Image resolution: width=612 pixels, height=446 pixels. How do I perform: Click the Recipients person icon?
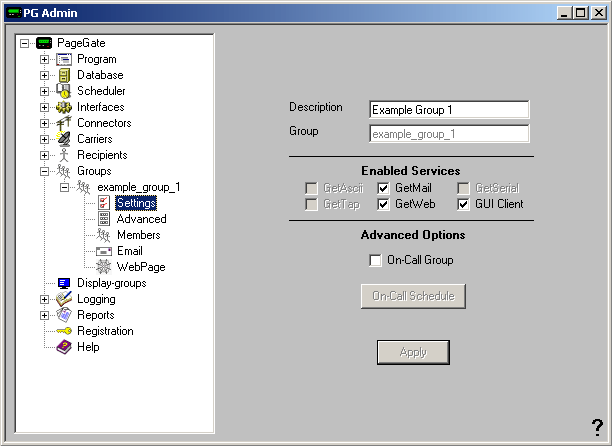[x=64, y=155]
